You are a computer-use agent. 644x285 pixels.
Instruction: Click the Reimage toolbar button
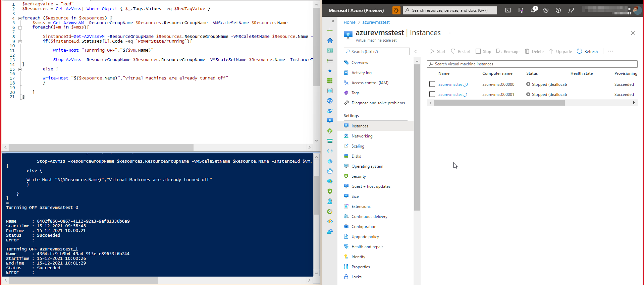tap(508, 51)
